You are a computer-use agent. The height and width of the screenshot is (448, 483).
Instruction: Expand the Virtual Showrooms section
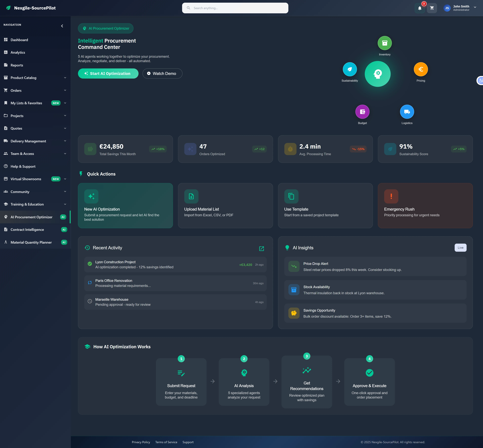tap(65, 179)
